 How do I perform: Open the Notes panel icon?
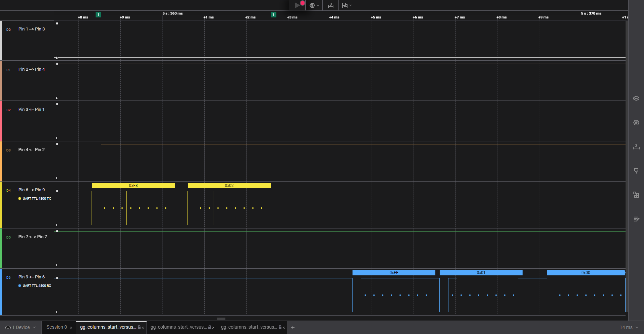(x=636, y=219)
